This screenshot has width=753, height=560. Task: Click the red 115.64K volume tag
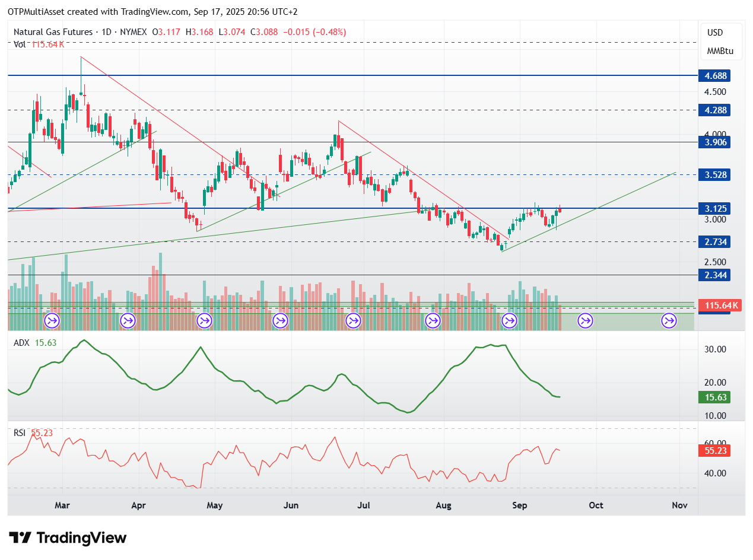(720, 306)
